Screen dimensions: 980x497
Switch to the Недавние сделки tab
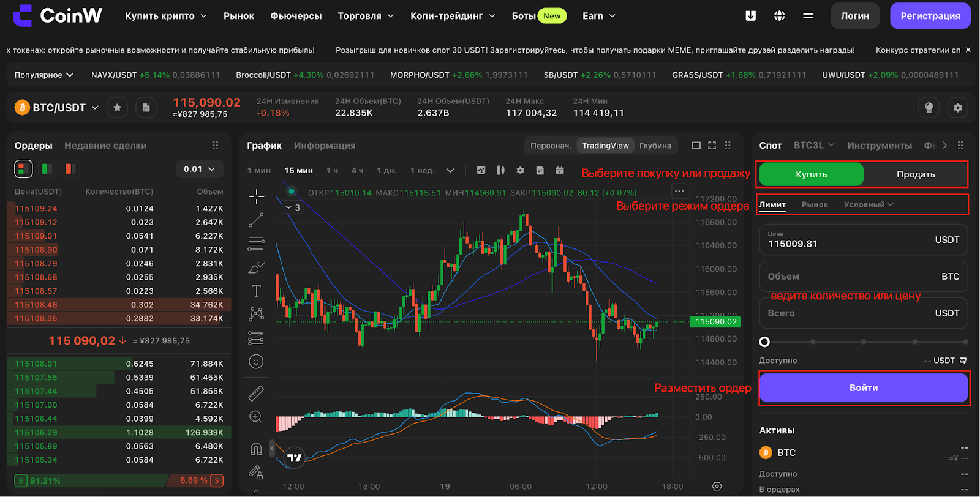pos(105,146)
